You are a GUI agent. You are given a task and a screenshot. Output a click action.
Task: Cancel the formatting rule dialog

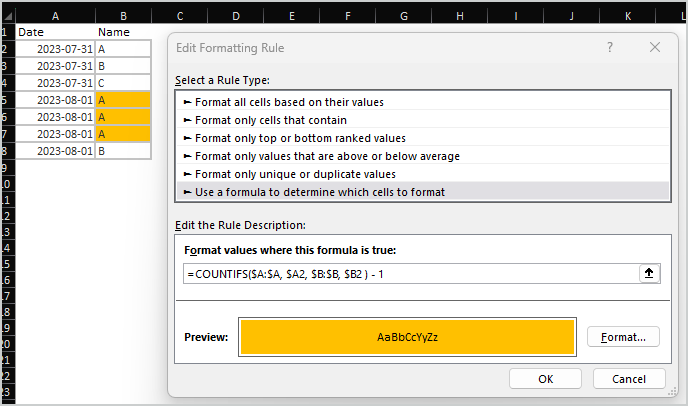tap(629, 379)
